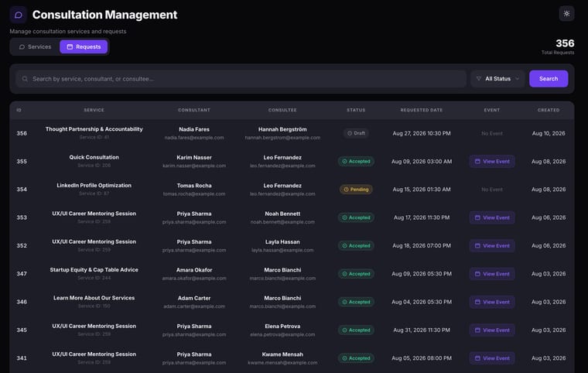Click the Accepted badge in row 346

pyautogui.click(x=356, y=302)
